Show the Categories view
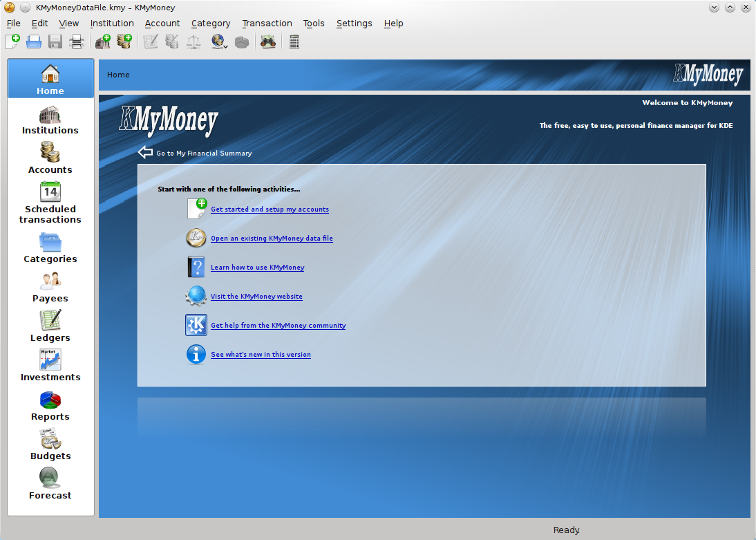 (50, 248)
